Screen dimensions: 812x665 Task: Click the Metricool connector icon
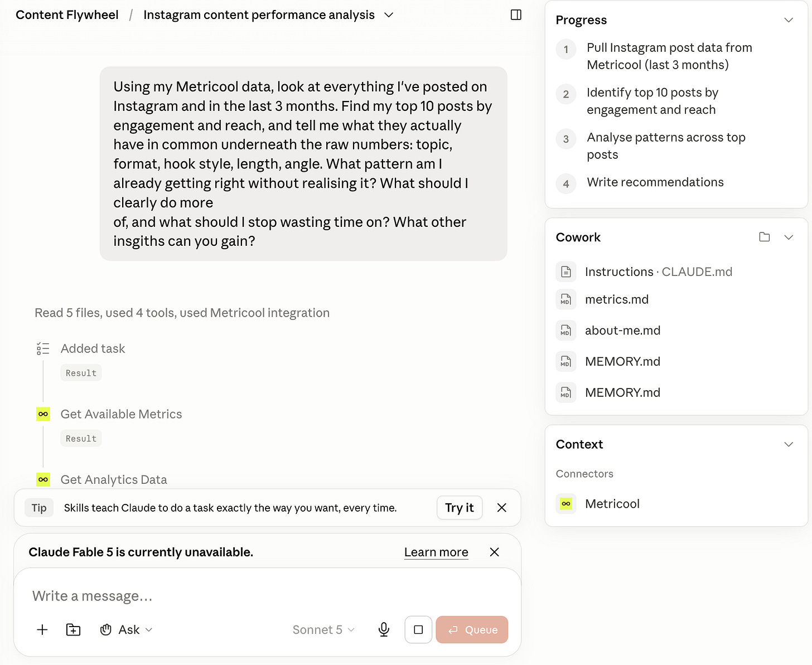pos(566,504)
